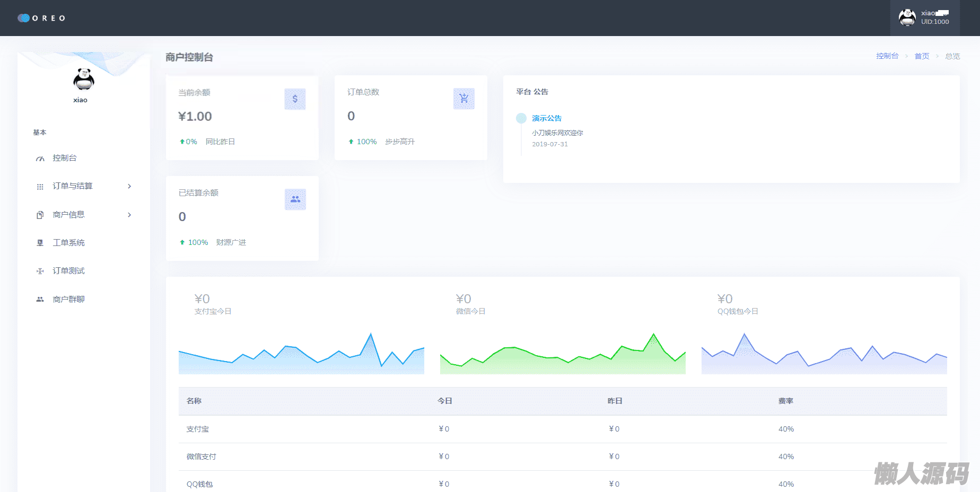Click the 控制台 breadcrumb link
Viewport: 980px width, 492px height.
(x=887, y=56)
